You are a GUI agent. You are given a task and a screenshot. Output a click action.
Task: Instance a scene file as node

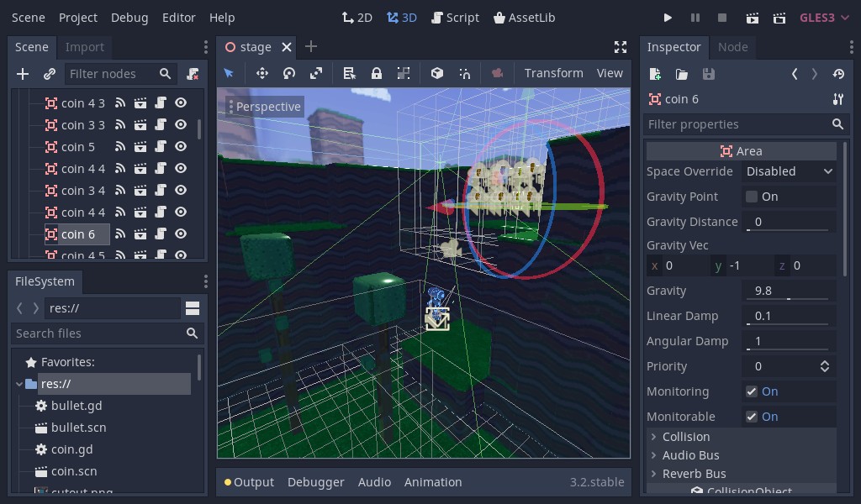pos(50,74)
